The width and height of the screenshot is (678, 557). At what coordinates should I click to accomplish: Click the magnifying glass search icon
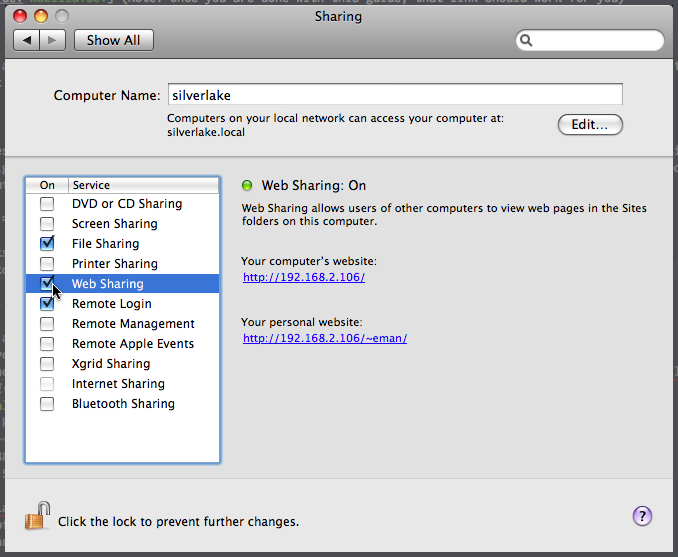coord(526,40)
